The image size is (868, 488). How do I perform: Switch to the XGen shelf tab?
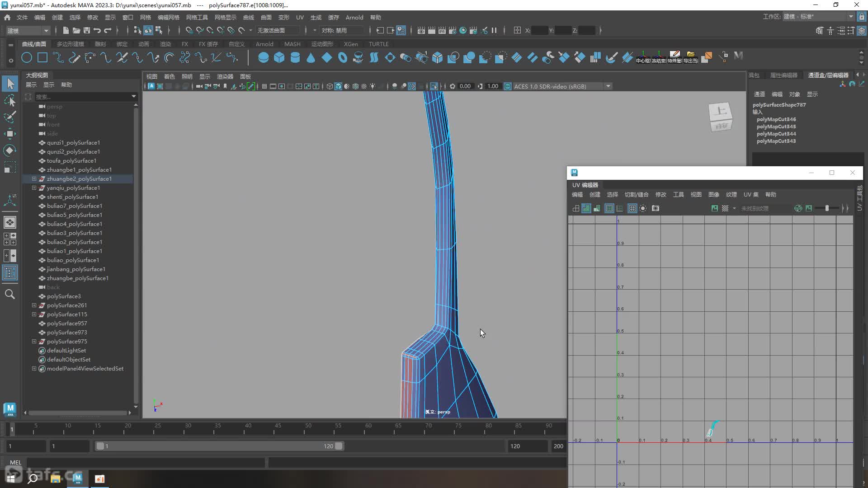point(351,44)
